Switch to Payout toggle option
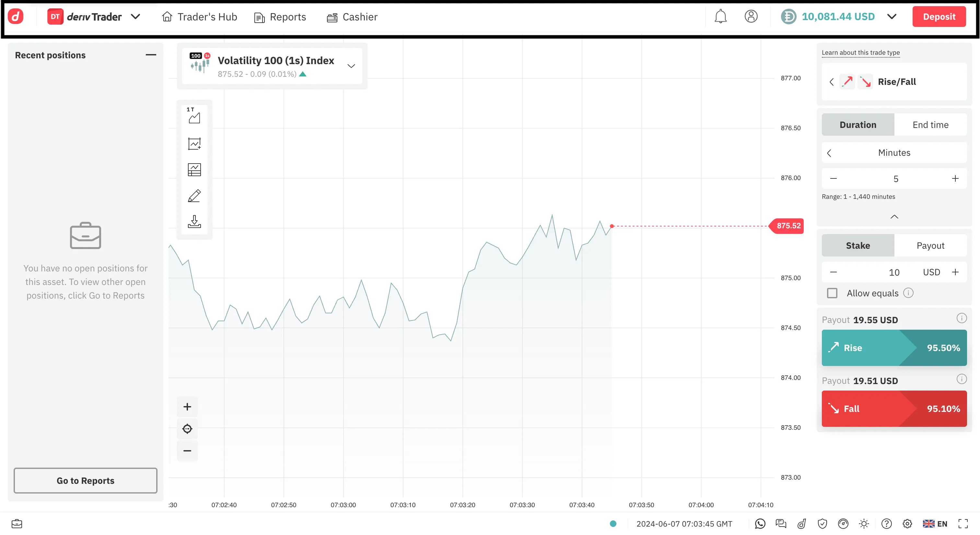 tap(930, 245)
